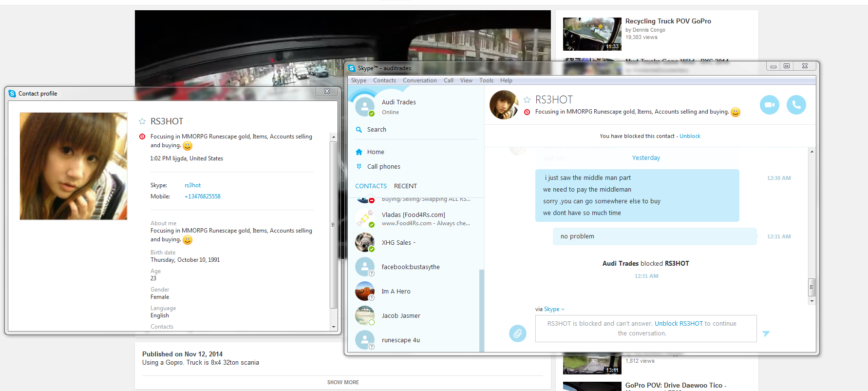Click the chat scrollbar up arrow
Screen dimensions: 868x391
click(811, 152)
